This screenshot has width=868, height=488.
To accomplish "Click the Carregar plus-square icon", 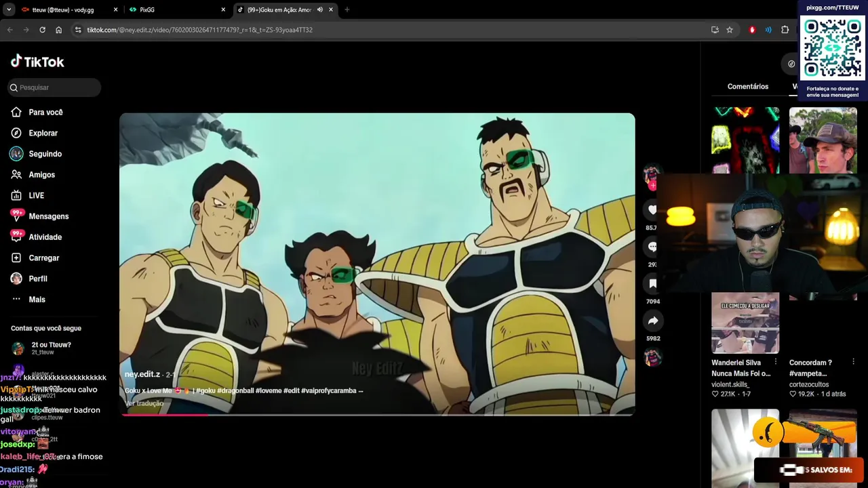I will click(x=16, y=258).
